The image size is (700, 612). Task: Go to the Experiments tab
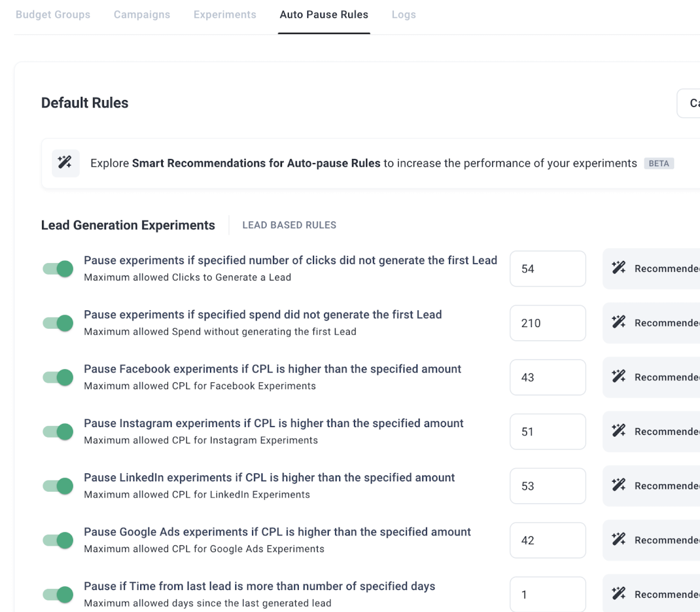[x=225, y=15]
